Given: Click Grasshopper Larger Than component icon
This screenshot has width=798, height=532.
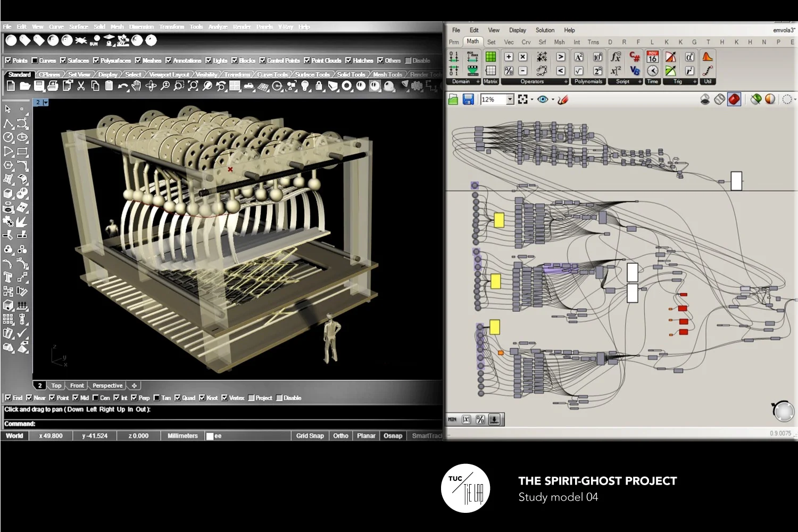Looking at the screenshot, I should point(561,57).
